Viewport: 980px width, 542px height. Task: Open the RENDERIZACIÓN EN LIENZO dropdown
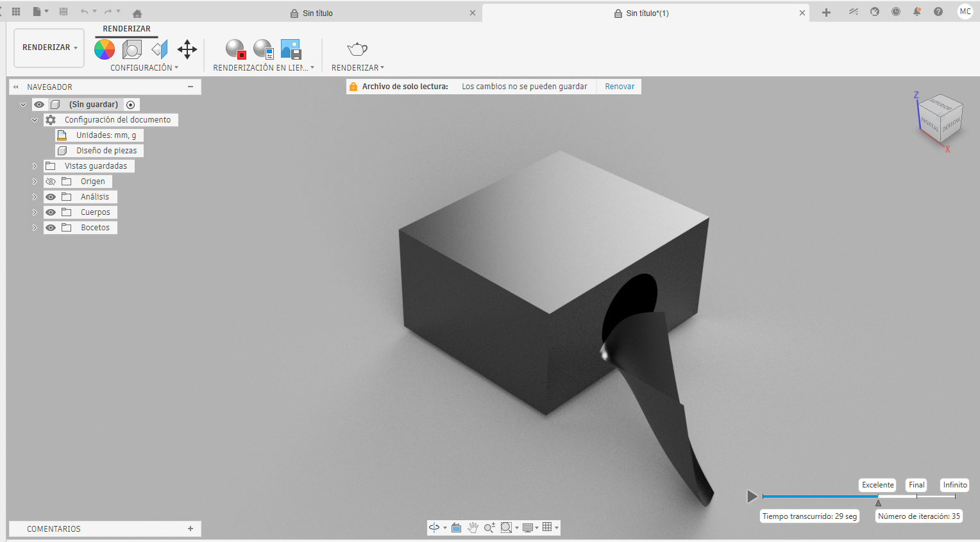coord(264,67)
